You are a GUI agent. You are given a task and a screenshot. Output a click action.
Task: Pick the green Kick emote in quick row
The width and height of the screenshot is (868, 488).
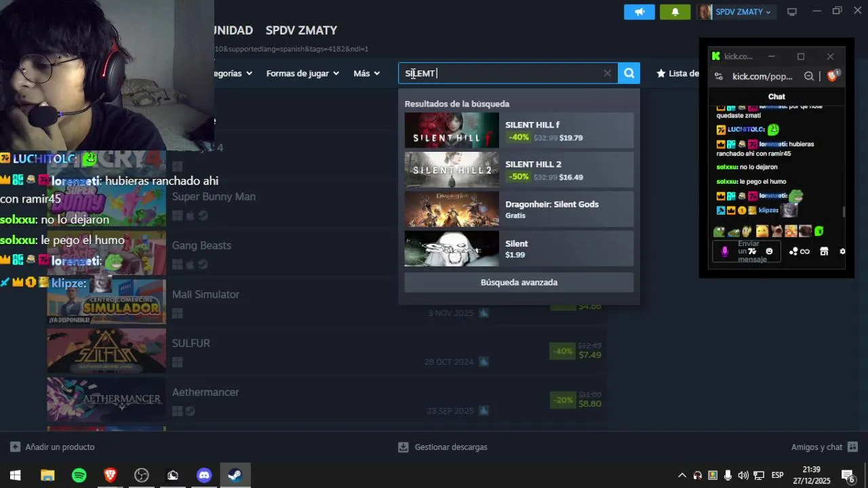(x=819, y=232)
